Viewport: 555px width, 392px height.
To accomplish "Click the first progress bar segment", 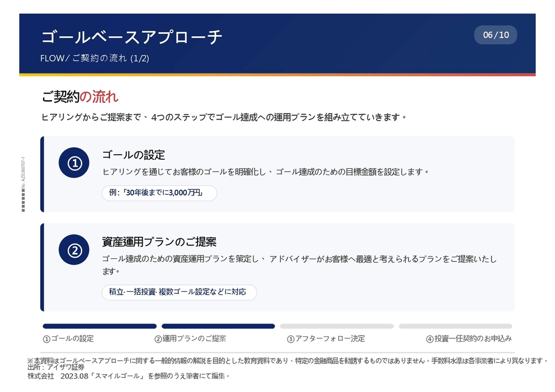I will pos(100,326).
